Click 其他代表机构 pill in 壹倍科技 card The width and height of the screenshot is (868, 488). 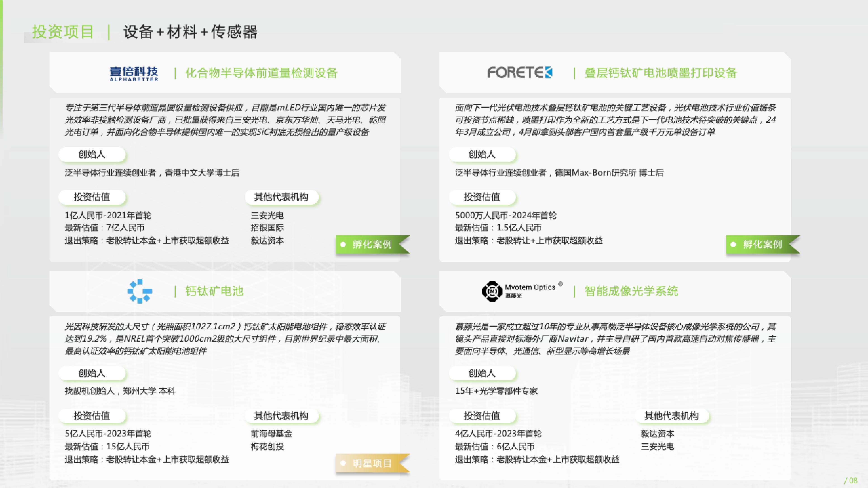pyautogui.click(x=281, y=197)
